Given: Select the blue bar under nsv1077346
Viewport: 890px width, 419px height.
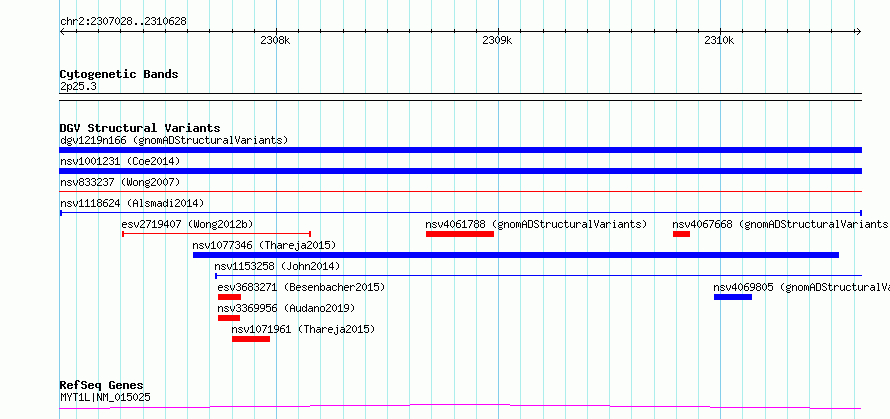Looking at the screenshot, I should 516,255.
